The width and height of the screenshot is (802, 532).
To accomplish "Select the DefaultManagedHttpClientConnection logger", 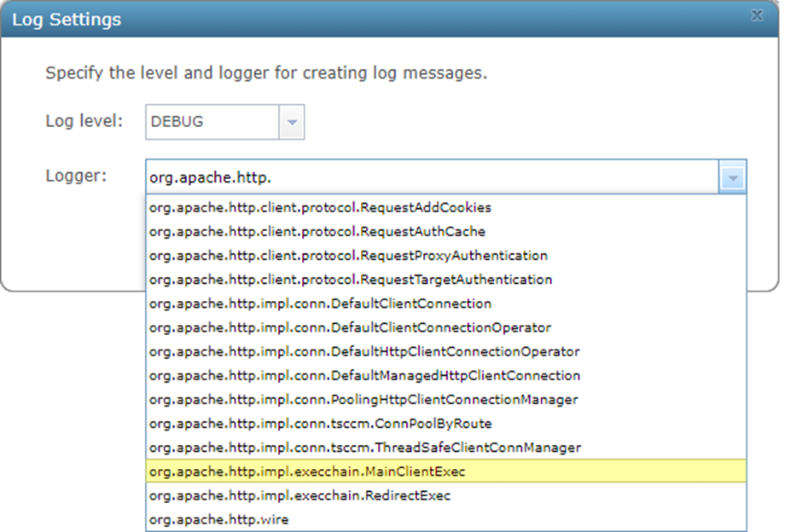I will 446,376.
